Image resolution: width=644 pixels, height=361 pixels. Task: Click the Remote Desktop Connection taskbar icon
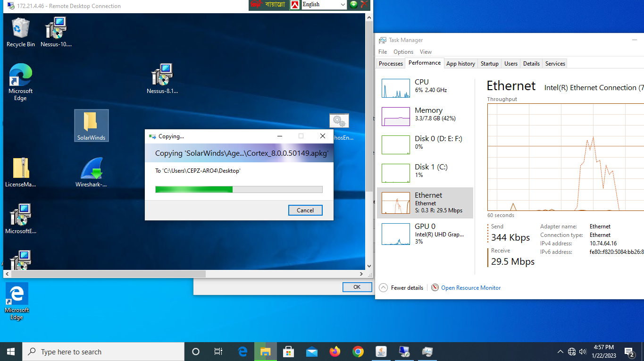click(404, 352)
